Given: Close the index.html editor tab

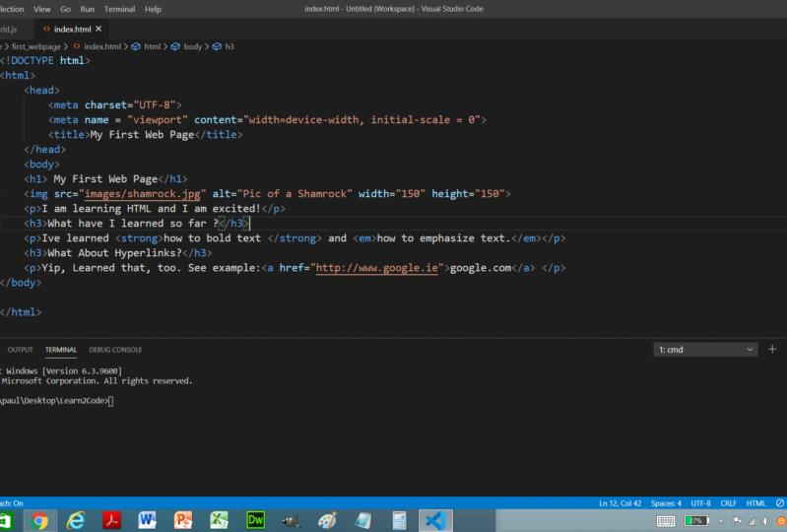Looking at the screenshot, I should [98, 30].
